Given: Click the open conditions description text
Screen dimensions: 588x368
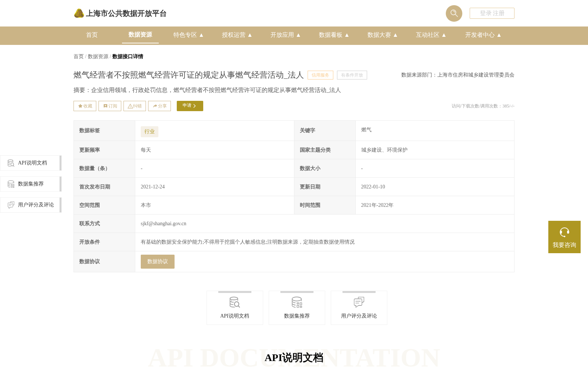Looking at the screenshot, I should click(x=248, y=242).
